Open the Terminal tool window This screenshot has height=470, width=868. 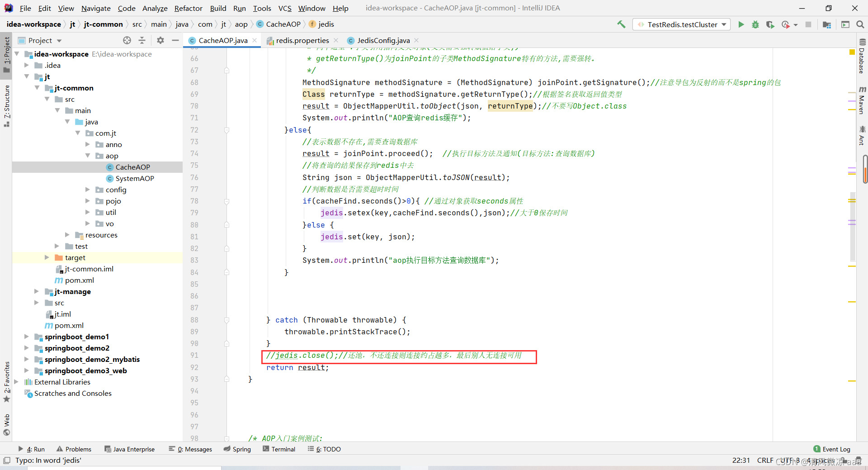tap(279, 449)
